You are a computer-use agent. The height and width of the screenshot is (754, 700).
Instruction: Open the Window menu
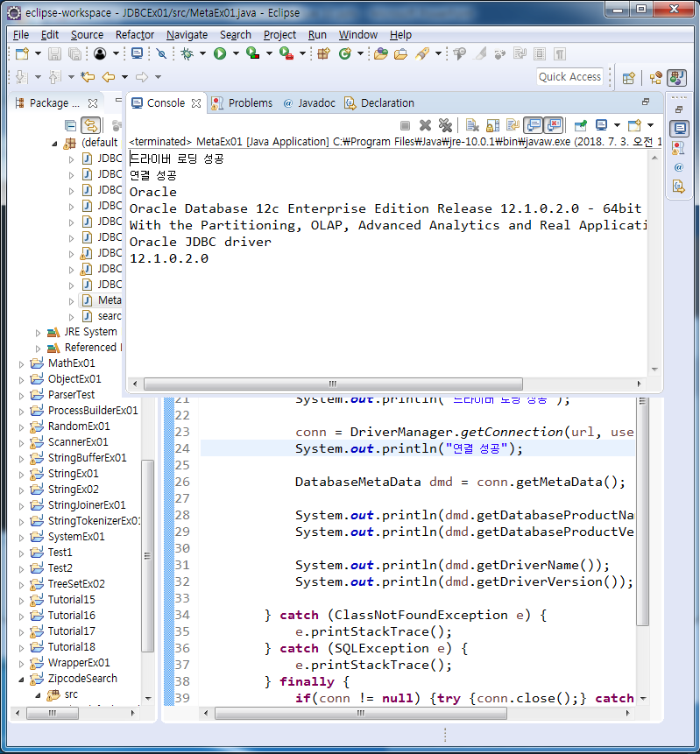coord(358,35)
